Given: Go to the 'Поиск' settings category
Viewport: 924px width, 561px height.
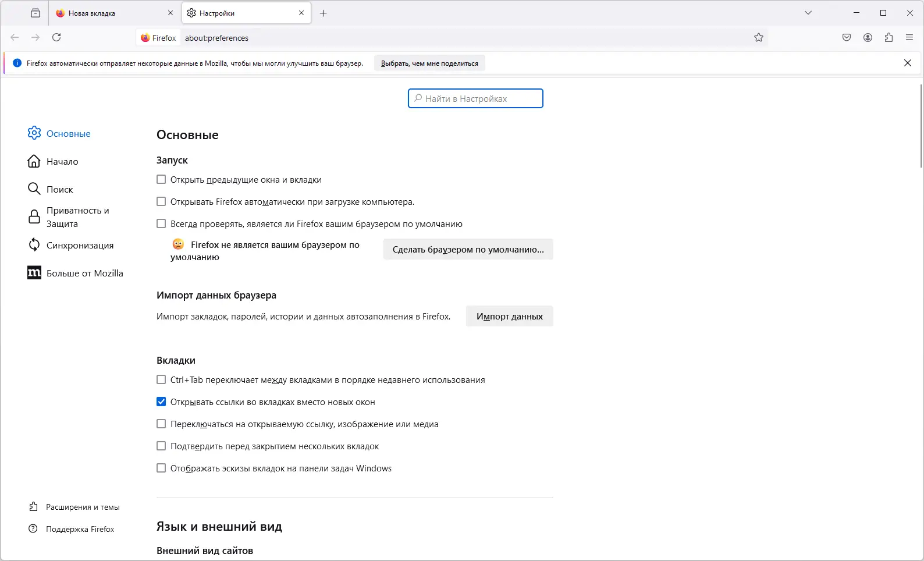Looking at the screenshot, I should [x=59, y=190].
